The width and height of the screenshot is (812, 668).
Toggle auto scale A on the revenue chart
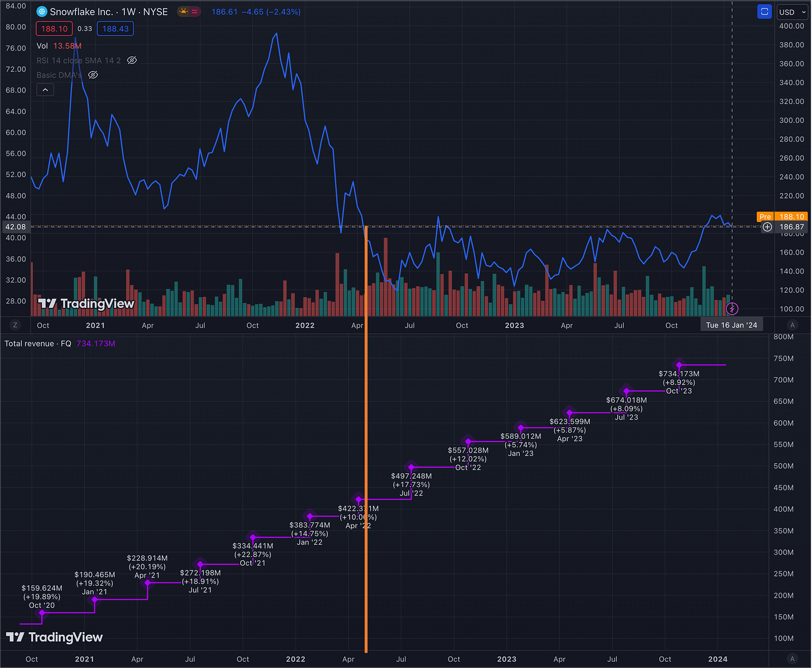792,659
